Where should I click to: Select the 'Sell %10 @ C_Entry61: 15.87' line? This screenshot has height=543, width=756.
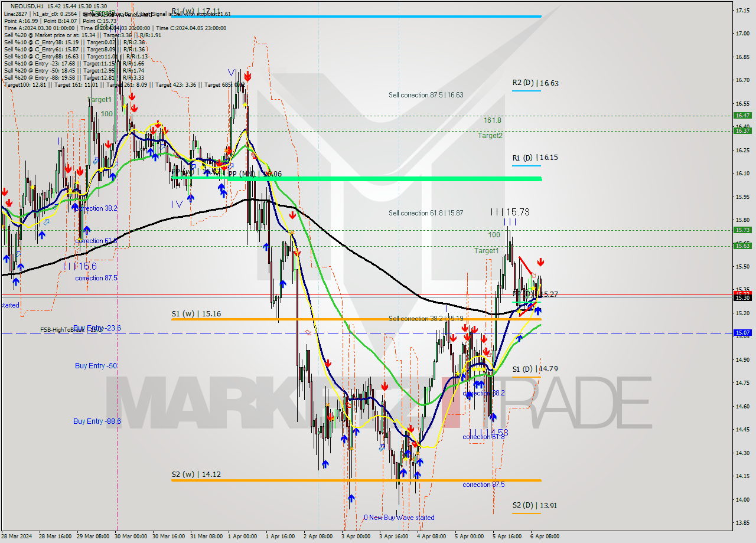pyautogui.click(x=74, y=50)
